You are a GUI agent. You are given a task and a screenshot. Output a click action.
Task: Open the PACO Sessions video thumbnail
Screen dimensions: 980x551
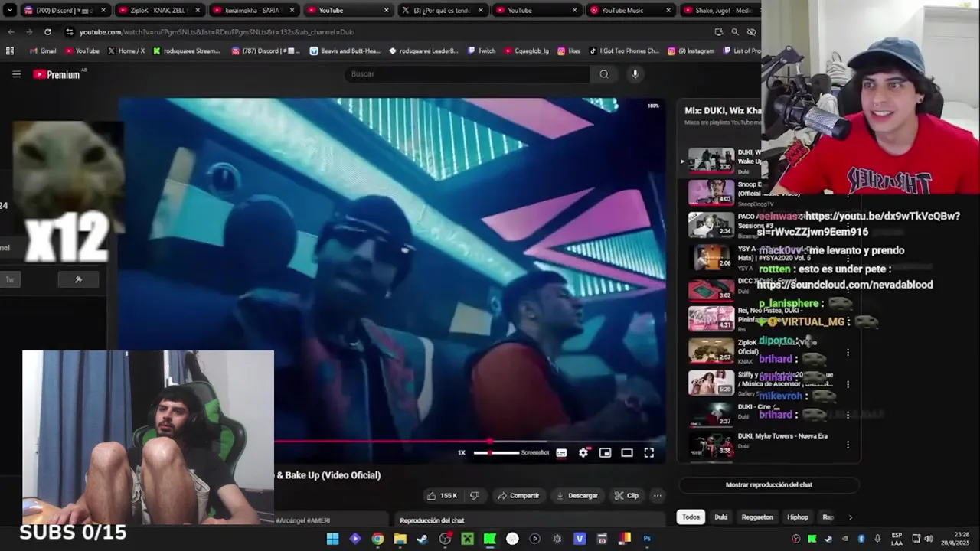(711, 224)
